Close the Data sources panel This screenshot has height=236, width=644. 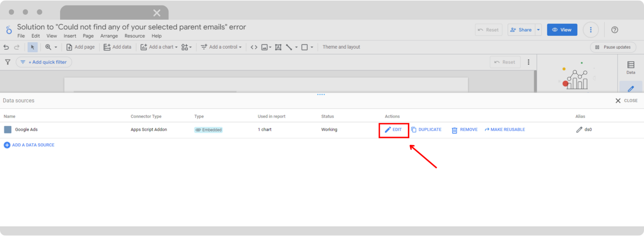pyautogui.click(x=627, y=101)
